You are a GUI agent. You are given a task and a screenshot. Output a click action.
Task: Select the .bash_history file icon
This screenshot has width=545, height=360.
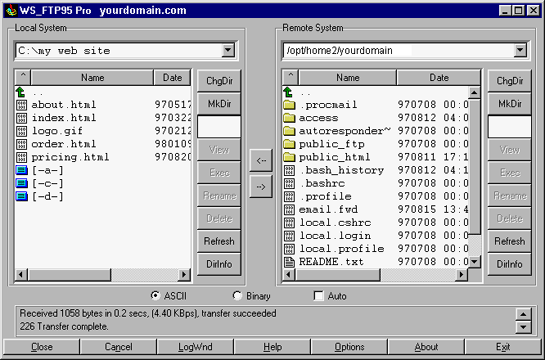pos(289,170)
